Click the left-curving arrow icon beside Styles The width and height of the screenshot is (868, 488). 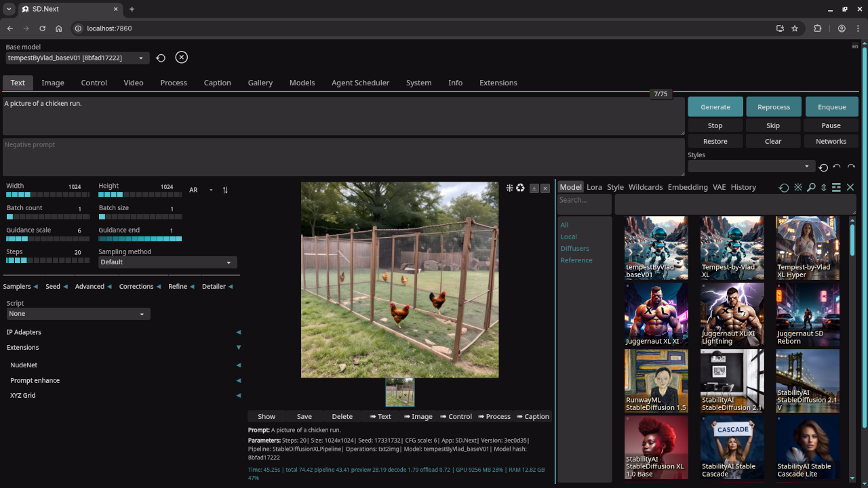837,167
